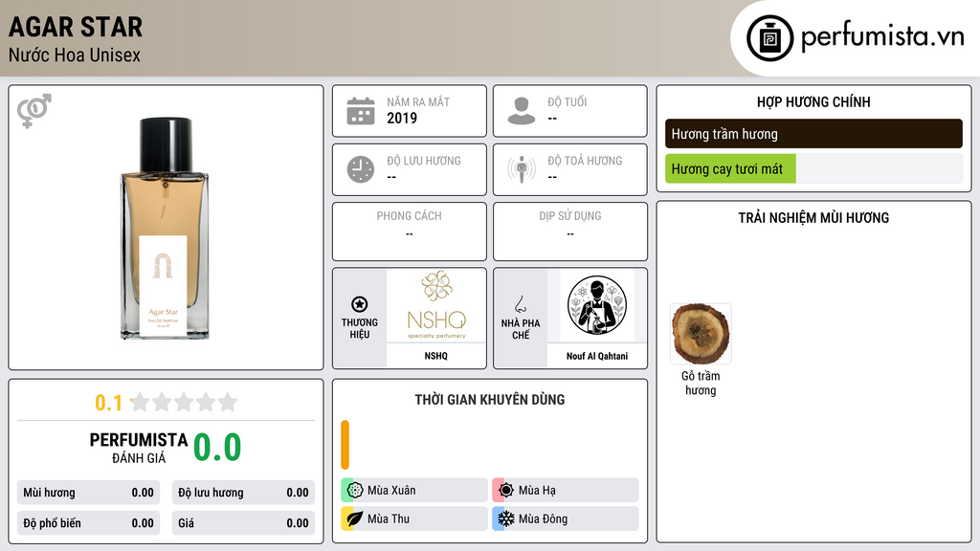Open the perfumista.vn site name text
This screenshot has width=980, height=551.
coord(882,37)
